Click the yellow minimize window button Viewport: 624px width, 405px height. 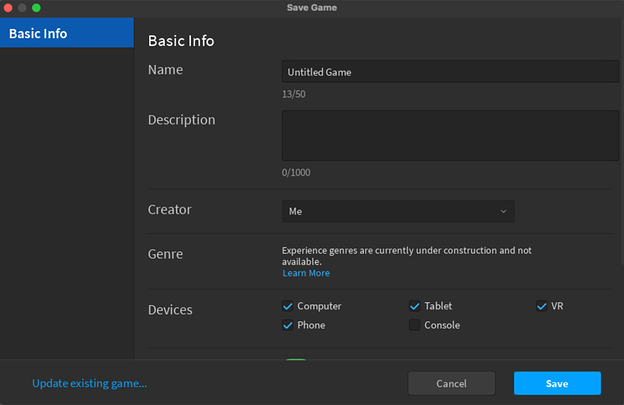click(22, 8)
